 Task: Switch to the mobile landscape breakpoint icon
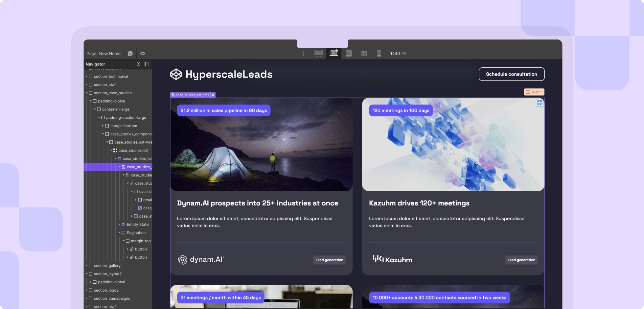[x=364, y=53]
